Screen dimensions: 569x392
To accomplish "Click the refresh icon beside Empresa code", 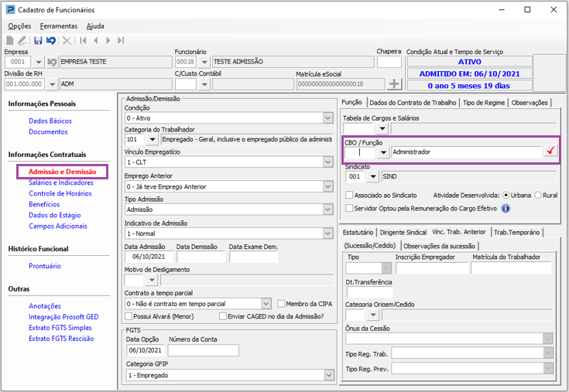I will pos(52,62).
